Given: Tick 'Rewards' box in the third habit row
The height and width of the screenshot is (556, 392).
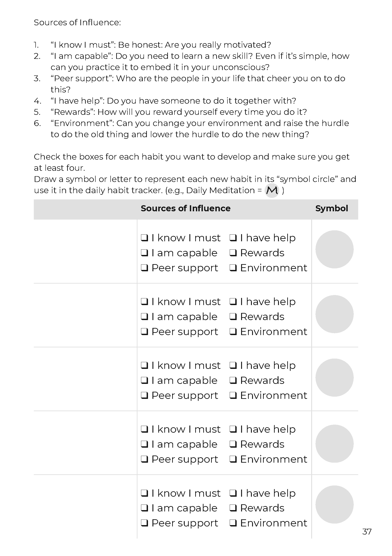Looking at the screenshot, I should pos(233,381).
